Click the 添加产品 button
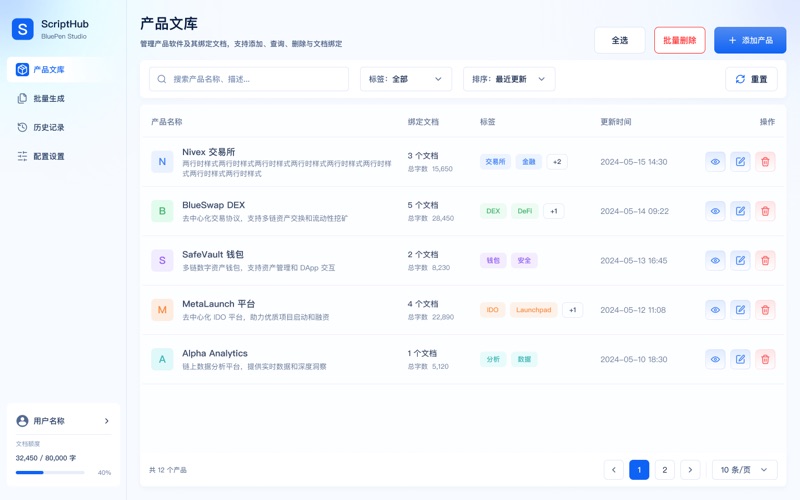This screenshot has width=800, height=500. (x=750, y=40)
